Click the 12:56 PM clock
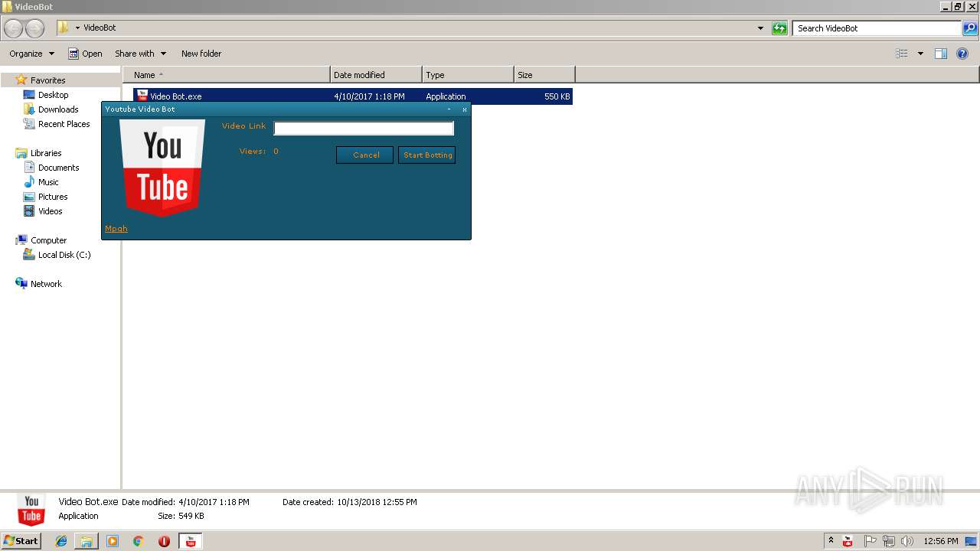 pyautogui.click(x=941, y=541)
